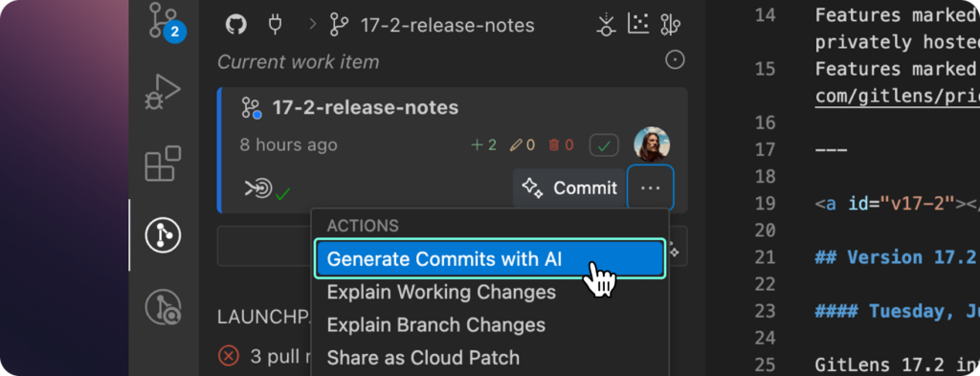Open the GitLens Inspect sidebar icon
980x376 pixels.
(x=163, y=307)
